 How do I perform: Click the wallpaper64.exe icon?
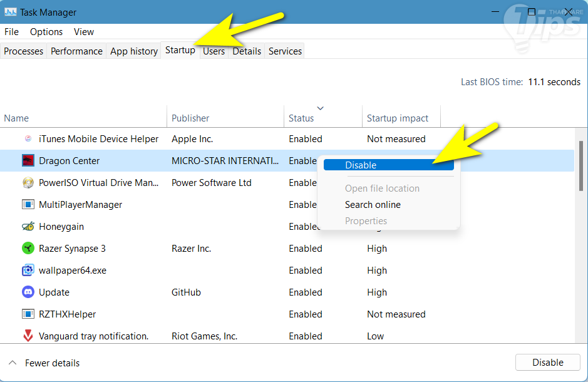click(x=28, y=271)
